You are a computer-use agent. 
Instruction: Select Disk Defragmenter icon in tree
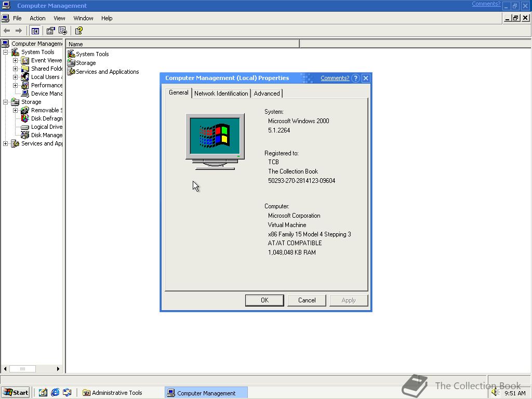point(25,119)
